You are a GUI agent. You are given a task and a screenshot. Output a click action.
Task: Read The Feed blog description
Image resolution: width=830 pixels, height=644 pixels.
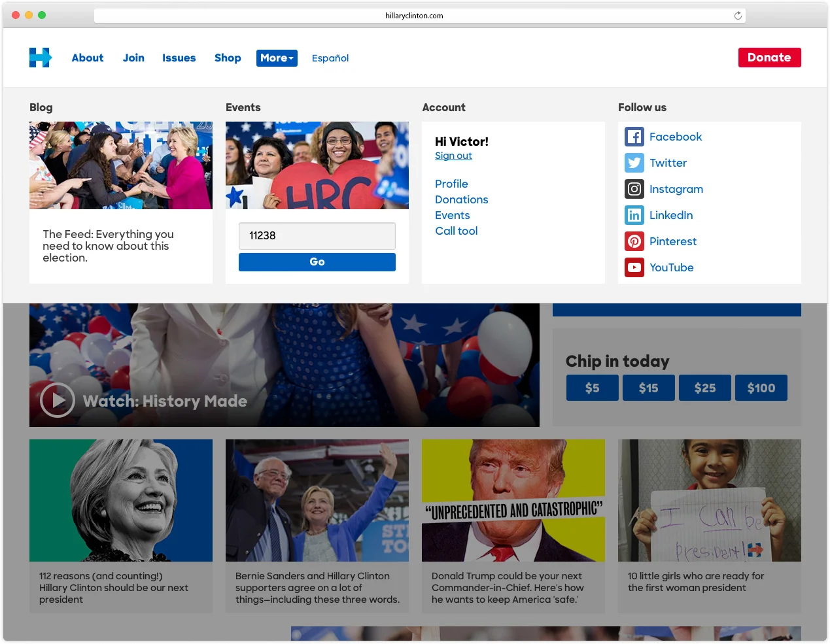point(108,246)
